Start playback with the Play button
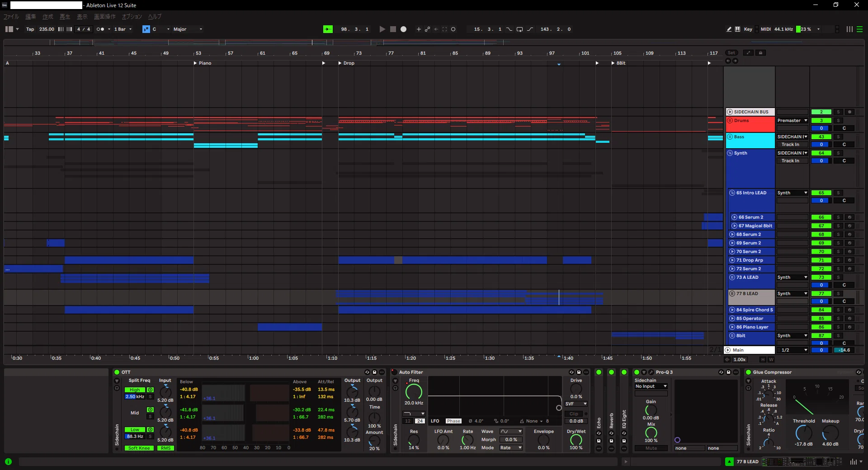Image resolution: width=868 pixels, height=470 pixels. click(382, 29)
